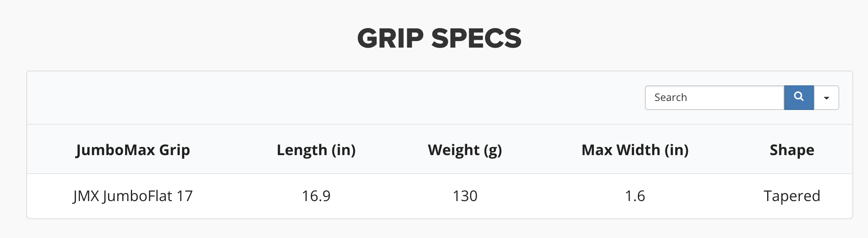The width and height of the screenshot is (868, 238).
Task: Select the JMX JumboFlat 17 cell
Action: [133, 196]
